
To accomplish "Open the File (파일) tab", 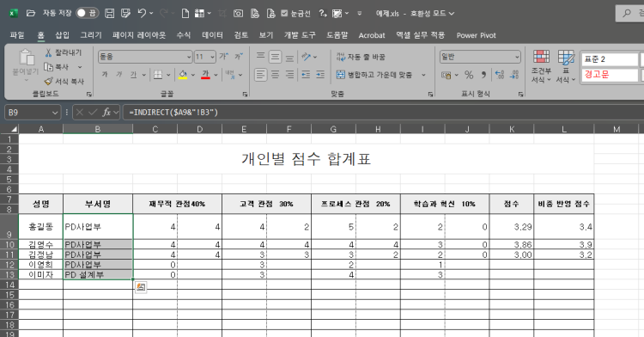I will (x=17, y=35).
